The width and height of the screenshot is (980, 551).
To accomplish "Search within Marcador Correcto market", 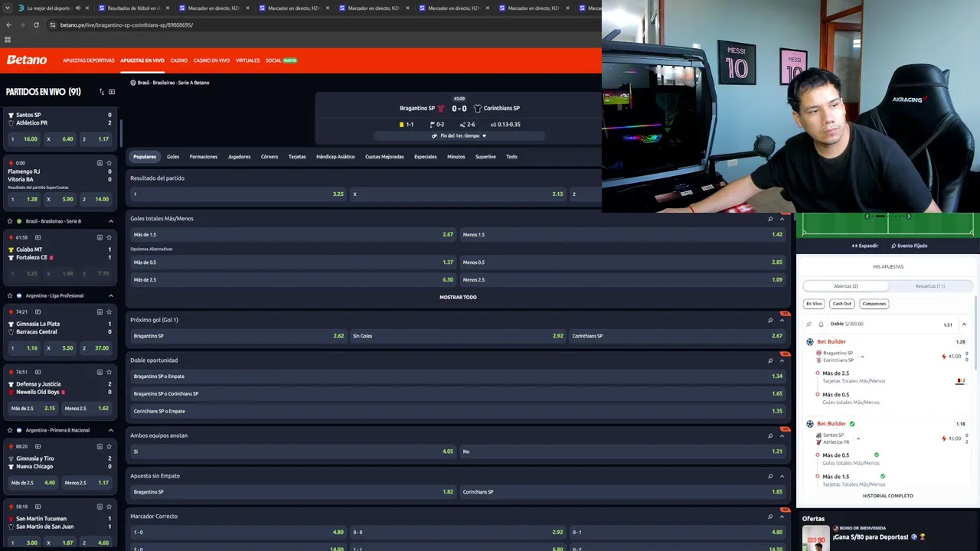I will pos(770,517).
